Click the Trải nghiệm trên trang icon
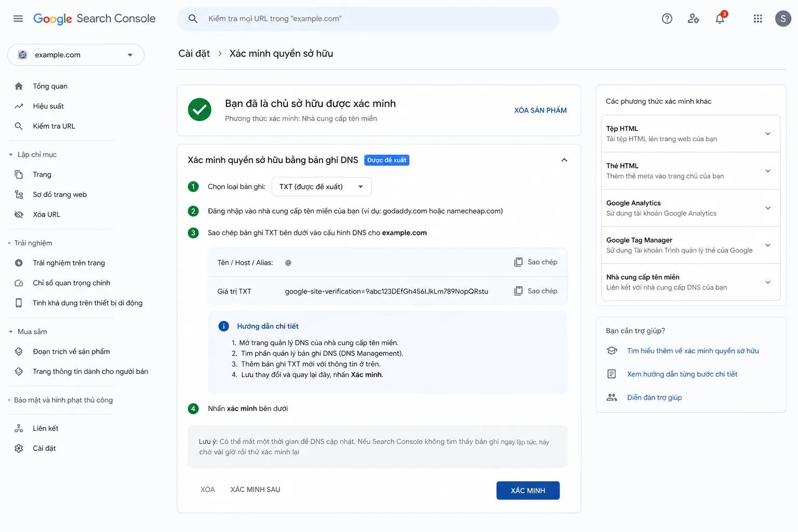This screenshot has width=798, height=532. pyautogui.click(x=19, y=263)
